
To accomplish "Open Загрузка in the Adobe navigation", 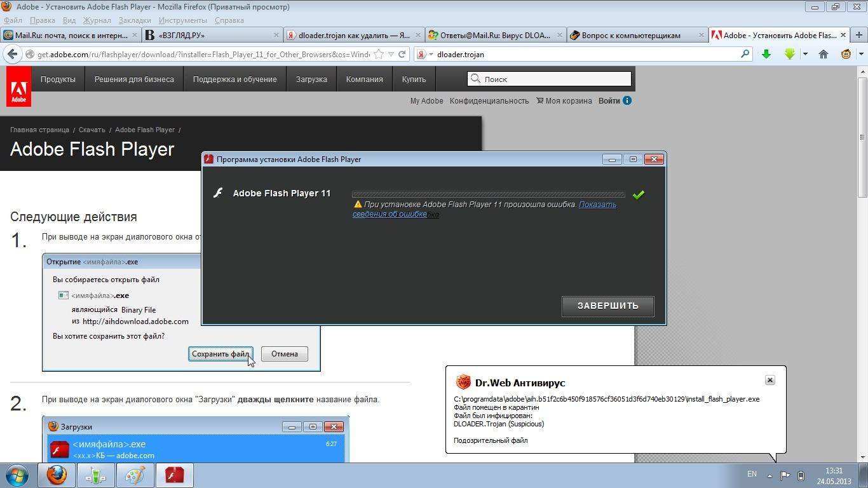I will pos(311,79).
